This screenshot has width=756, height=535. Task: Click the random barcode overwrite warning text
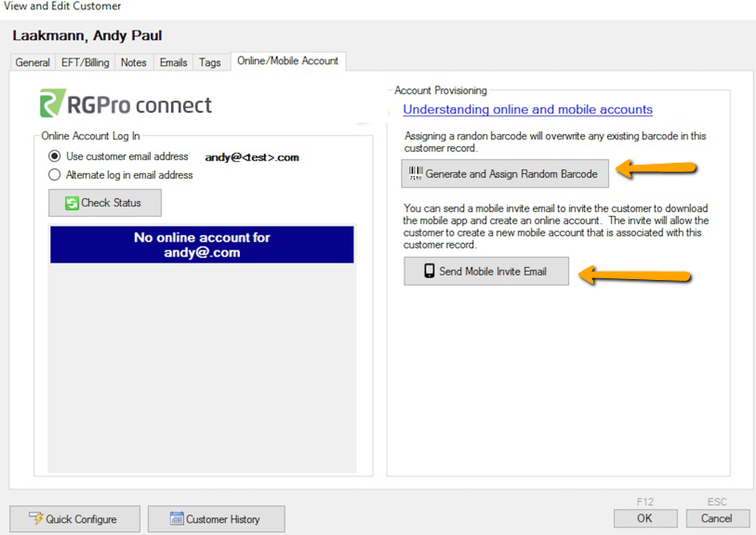click(x=555, y=141)
